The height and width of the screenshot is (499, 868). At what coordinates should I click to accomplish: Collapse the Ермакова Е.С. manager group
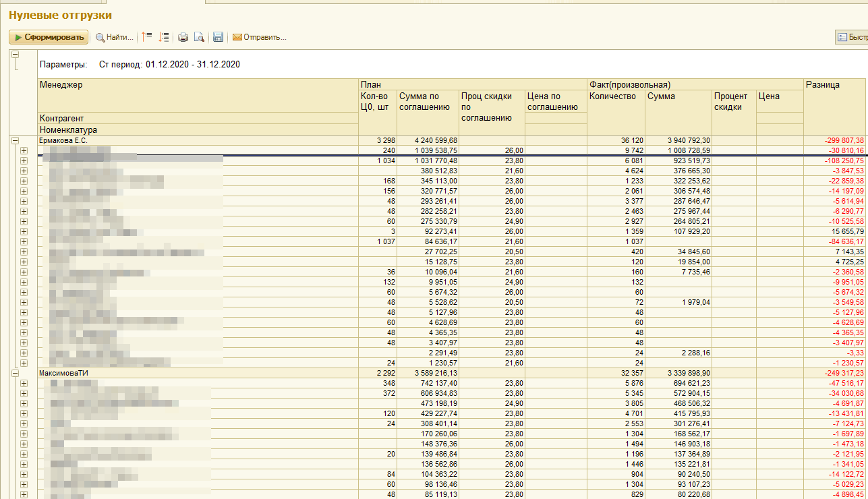(x=15, y=140)
